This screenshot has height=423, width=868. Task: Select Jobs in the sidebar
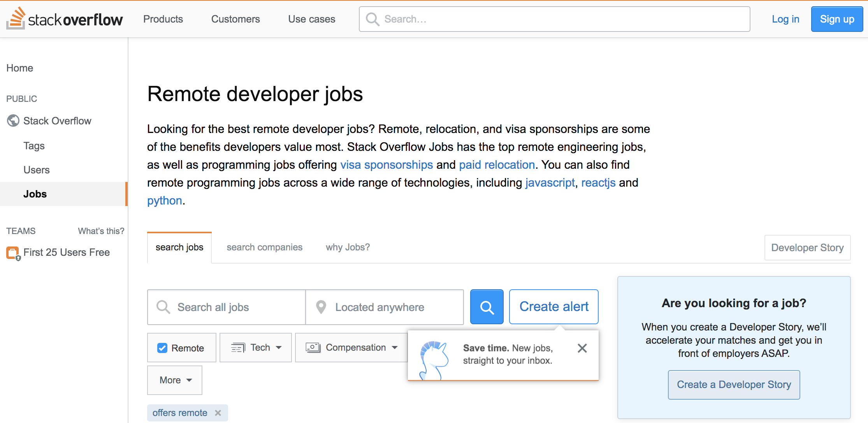[63, 194]
